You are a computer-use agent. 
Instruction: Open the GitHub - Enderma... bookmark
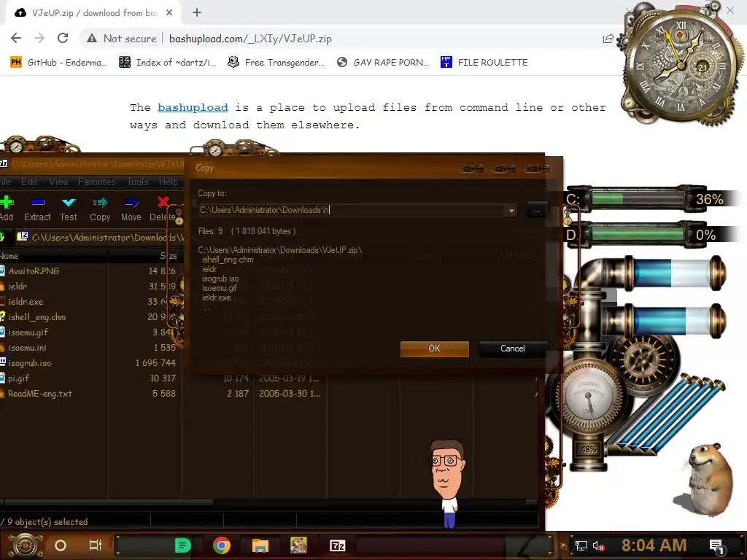tap(58, 63)
